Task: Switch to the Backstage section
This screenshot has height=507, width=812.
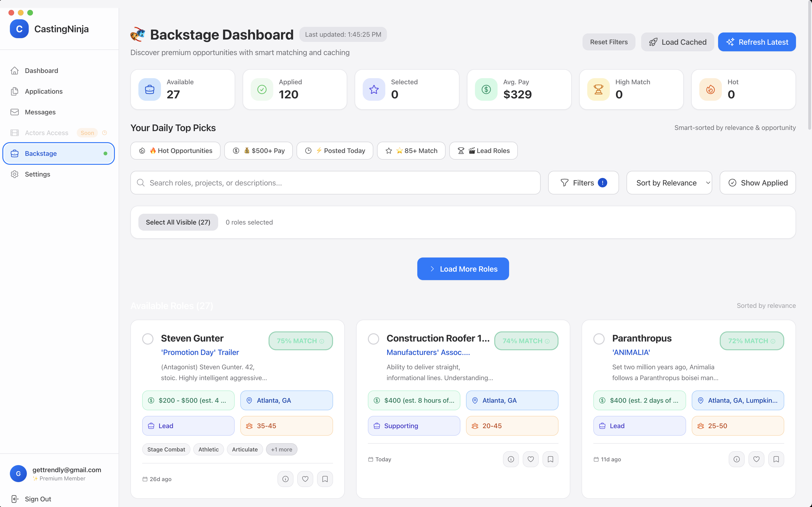Action: (x=41, y=153)
